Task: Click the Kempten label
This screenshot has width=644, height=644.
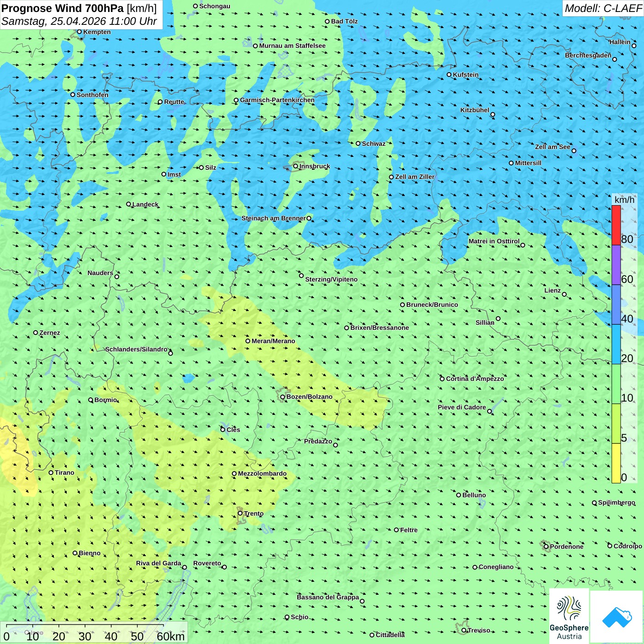Action: pos(97,32)
